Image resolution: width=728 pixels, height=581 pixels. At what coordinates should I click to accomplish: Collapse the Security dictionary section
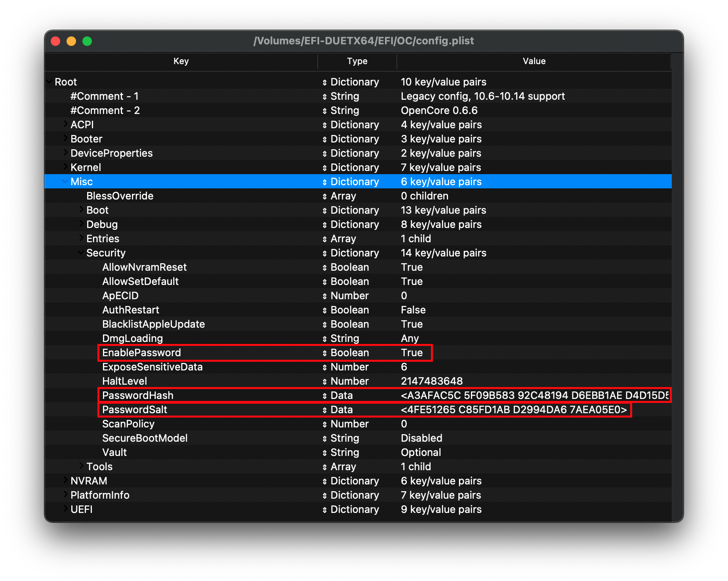[x=80, y=253]
